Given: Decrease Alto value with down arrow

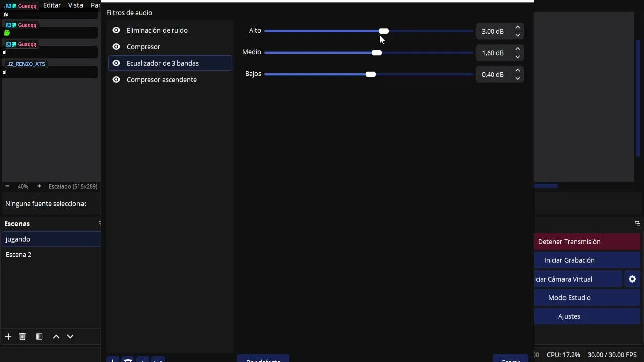Looking at the screenshot, I should (518, 35).
